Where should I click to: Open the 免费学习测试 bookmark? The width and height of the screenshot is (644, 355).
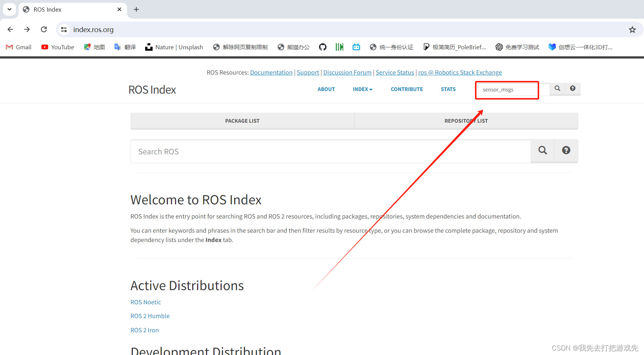(518, 47)
